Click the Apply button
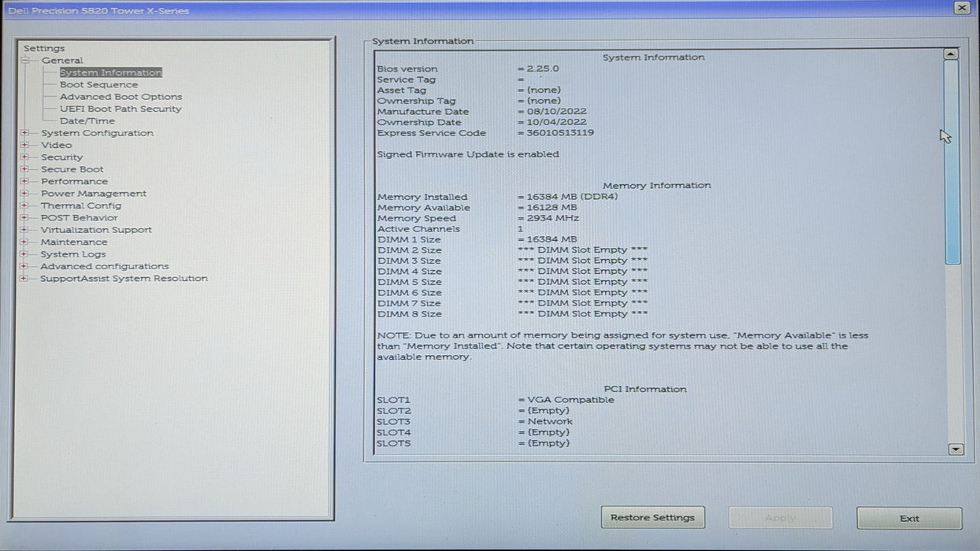This screenshot has height=551, width=980. tap(780, 518)
